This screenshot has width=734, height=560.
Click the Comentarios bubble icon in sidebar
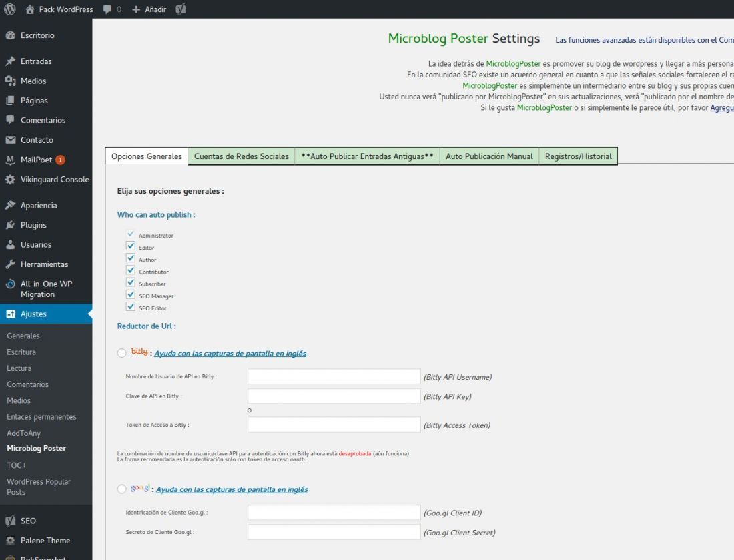pyautogui.click(x=10, y=120)
